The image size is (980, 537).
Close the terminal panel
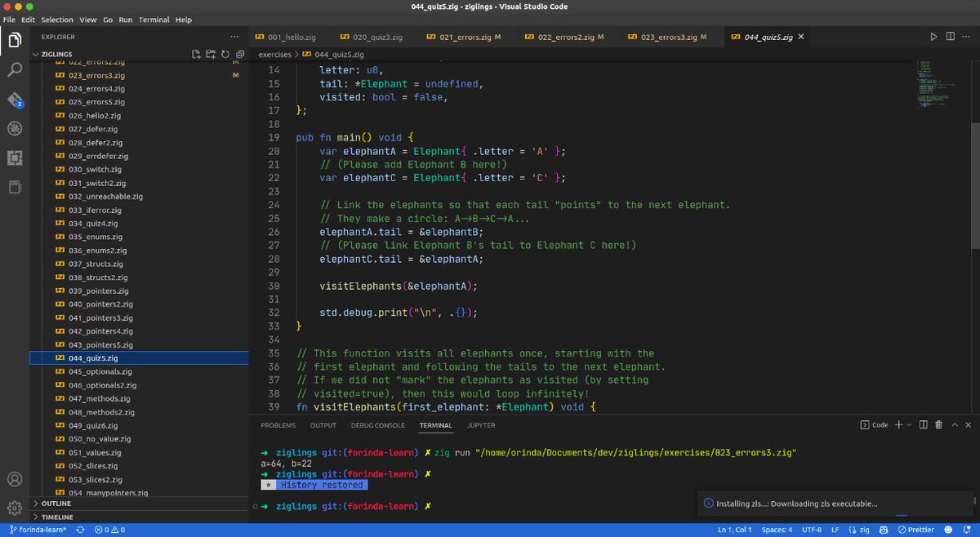(969, 424)
